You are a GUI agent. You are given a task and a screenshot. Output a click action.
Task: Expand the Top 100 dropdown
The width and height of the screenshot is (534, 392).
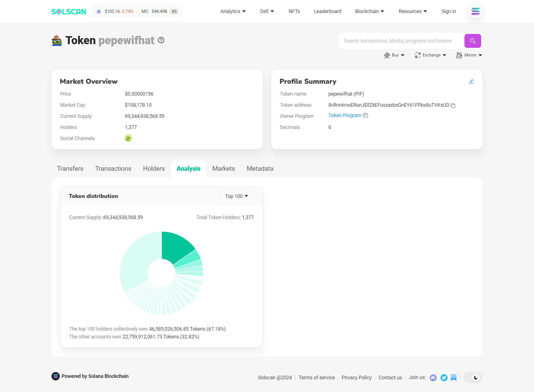click(x=236, y=196)
